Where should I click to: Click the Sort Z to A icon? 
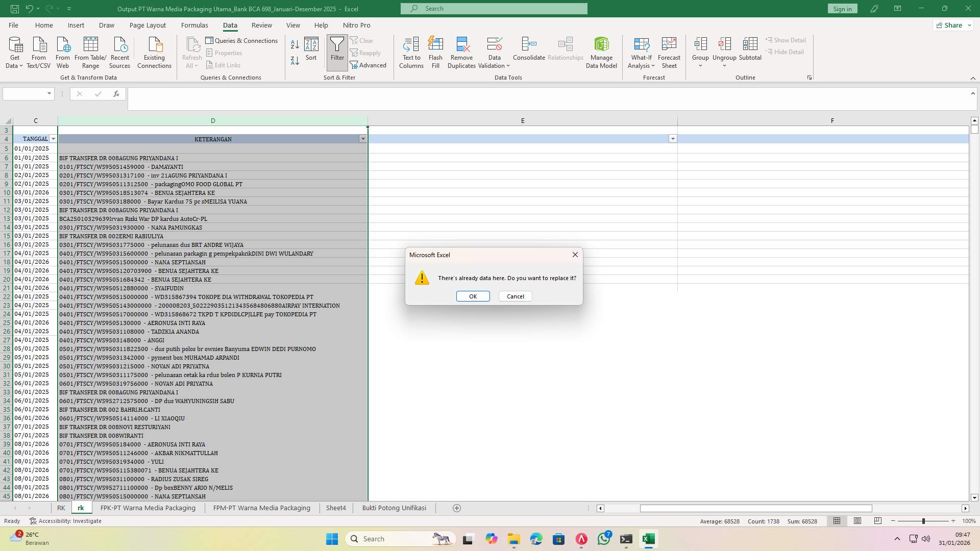tap(295, 60)
